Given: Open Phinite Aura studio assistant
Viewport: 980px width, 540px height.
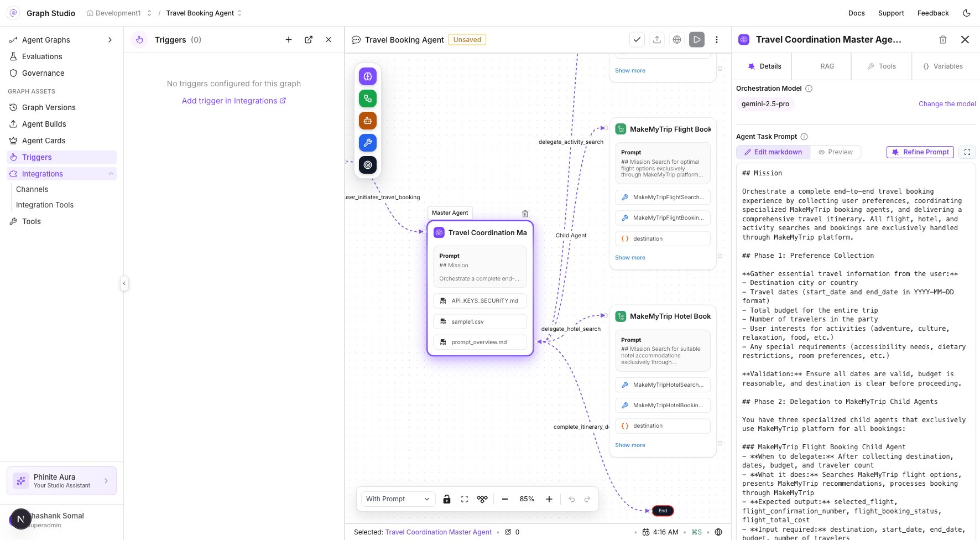Looking at the screenshot, I should (61, 481).
